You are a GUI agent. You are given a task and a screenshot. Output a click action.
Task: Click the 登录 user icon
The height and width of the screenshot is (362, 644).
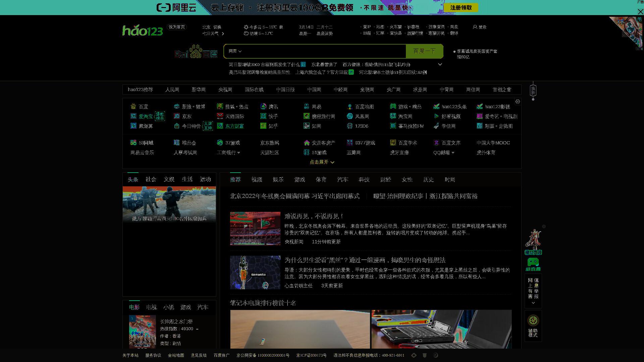pyautogui.click(x=475, y=27)
